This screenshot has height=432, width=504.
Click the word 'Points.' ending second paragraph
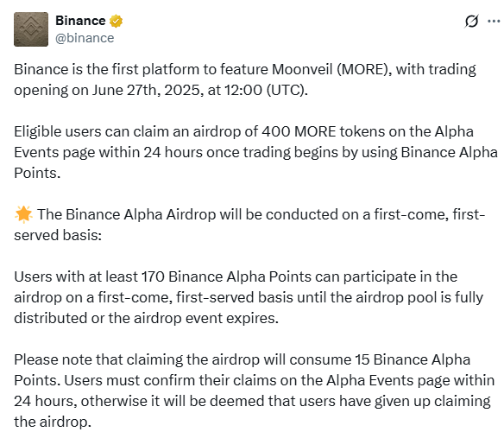(x=37, y=173)
